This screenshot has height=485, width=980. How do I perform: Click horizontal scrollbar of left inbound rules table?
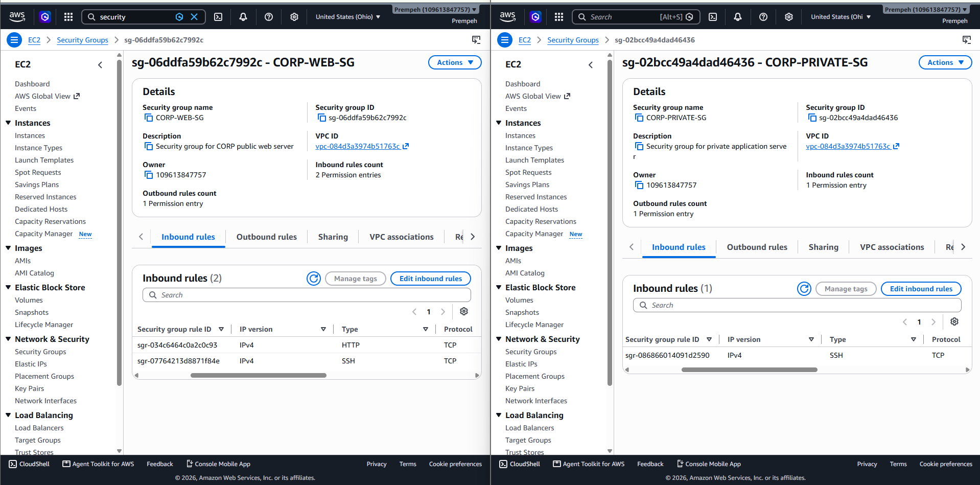(x=259, y=376)
